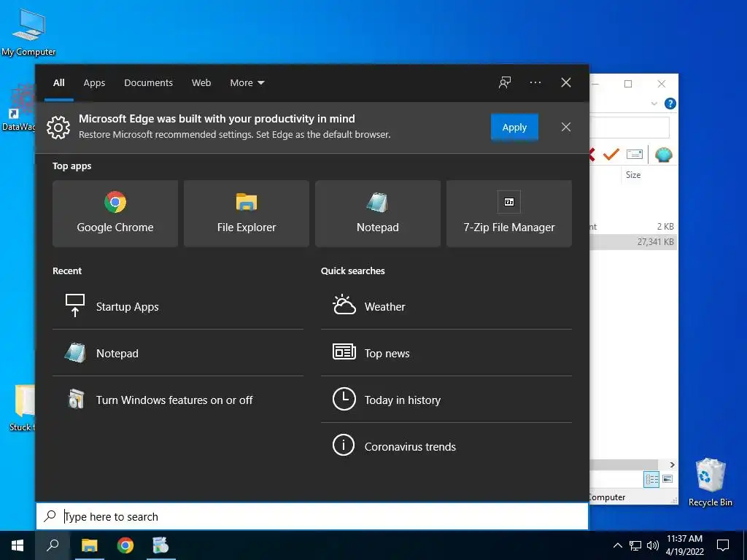747x560 pixels.
Task: Click the network icon in system tray
Action: (635, 545)
